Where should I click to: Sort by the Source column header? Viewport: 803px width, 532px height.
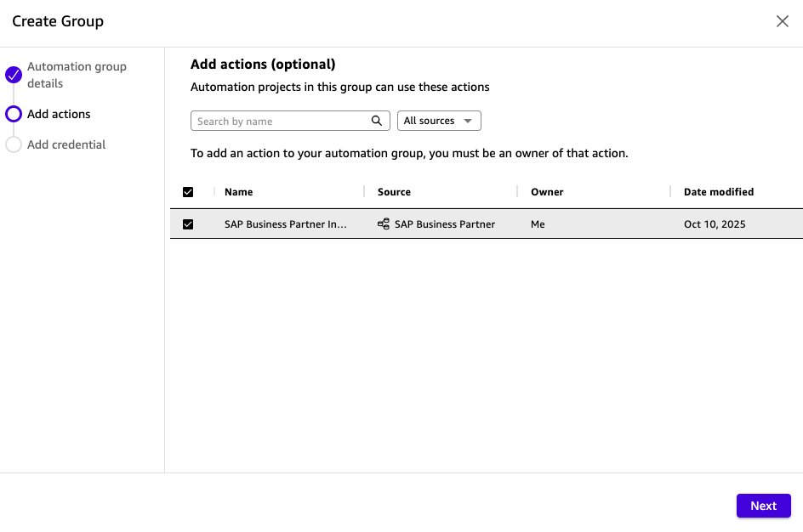click(394, 192)
